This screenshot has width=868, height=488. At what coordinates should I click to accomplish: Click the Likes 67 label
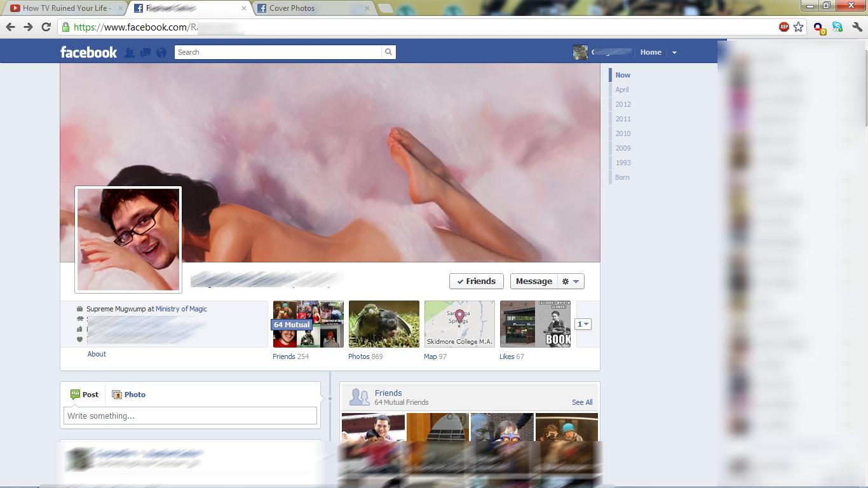click(512, 356)
